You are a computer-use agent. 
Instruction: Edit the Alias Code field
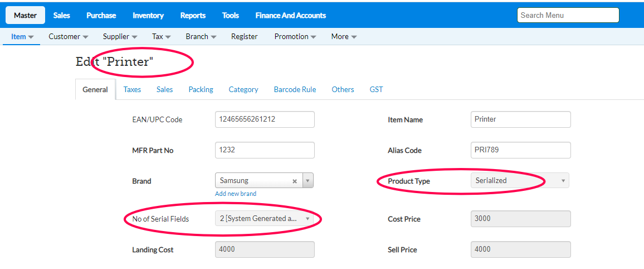point(520,150)
